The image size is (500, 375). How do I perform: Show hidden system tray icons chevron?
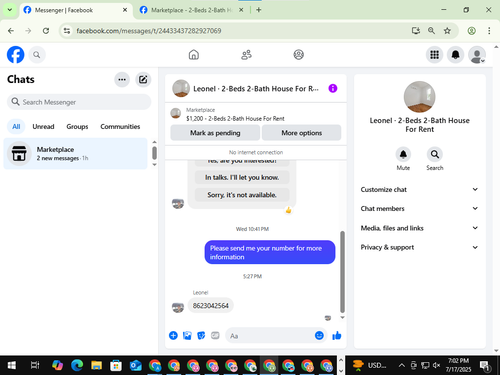(x=402, y=365)
